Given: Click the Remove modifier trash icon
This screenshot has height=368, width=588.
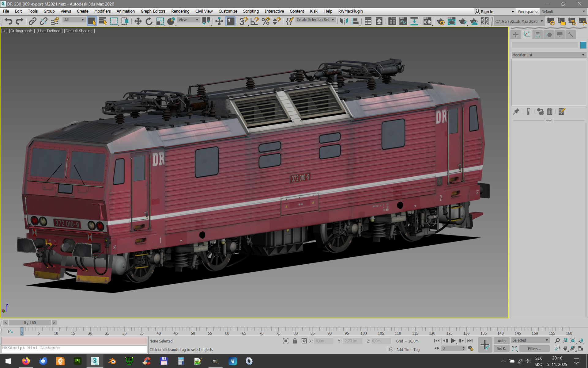Looking at the screenshot, I should click(x=550, y=112).
